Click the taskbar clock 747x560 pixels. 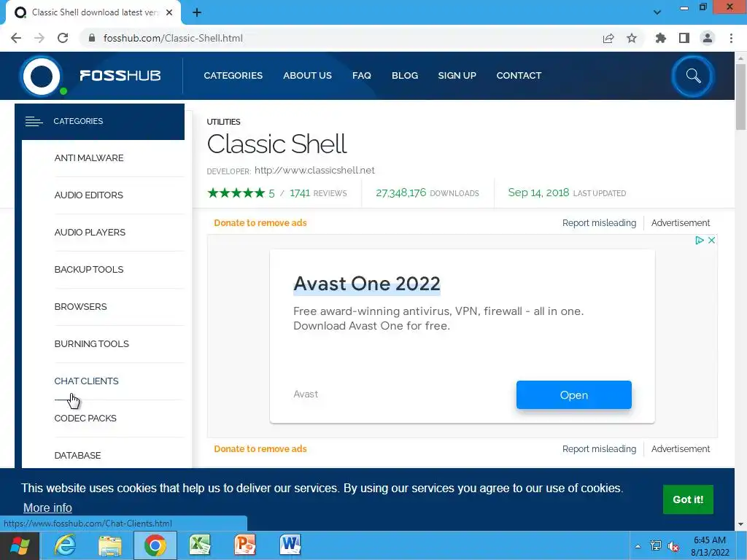coord(710,546)
